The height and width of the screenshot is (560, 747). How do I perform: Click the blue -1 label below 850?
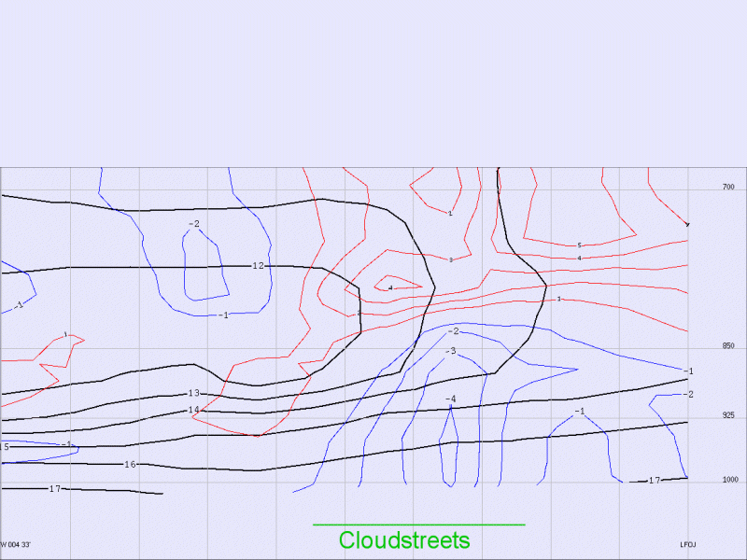(688, 371)
